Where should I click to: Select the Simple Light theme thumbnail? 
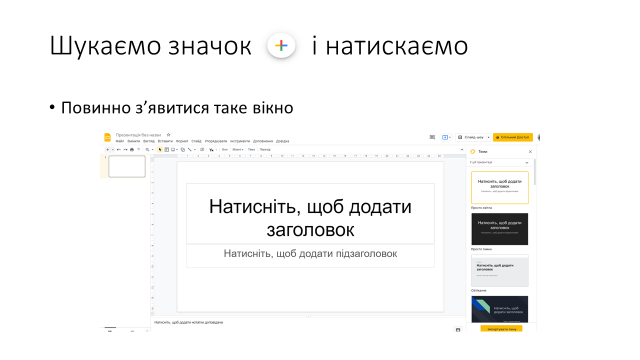click(500, 187)
